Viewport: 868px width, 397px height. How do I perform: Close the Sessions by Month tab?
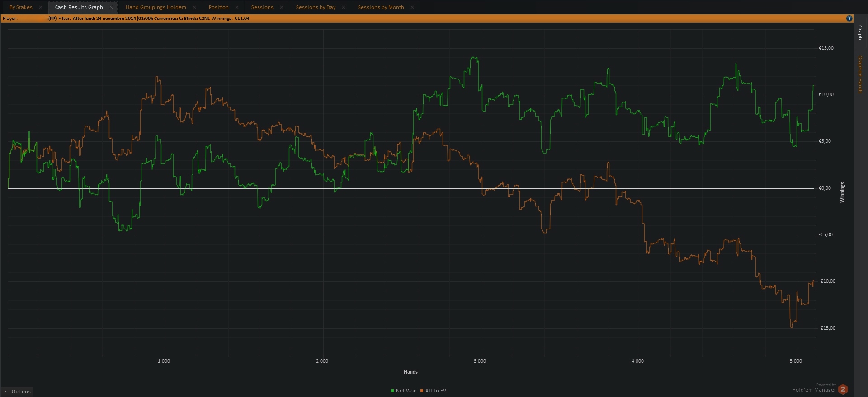(412, 7)
